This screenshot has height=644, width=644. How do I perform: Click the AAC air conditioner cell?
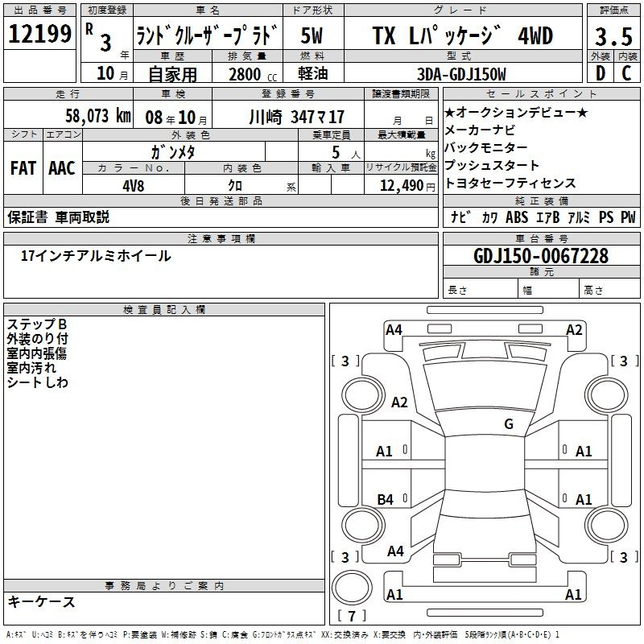(x=61, y=167)
